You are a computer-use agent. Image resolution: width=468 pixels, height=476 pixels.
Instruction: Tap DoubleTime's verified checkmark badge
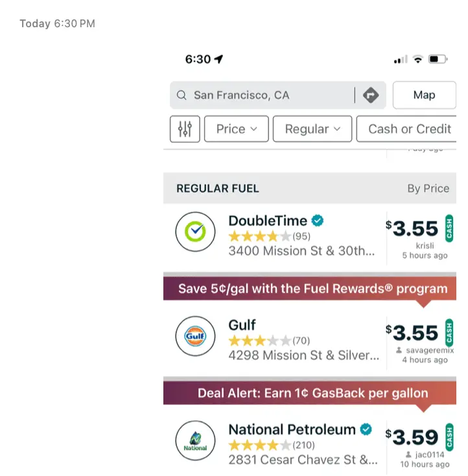317,220
